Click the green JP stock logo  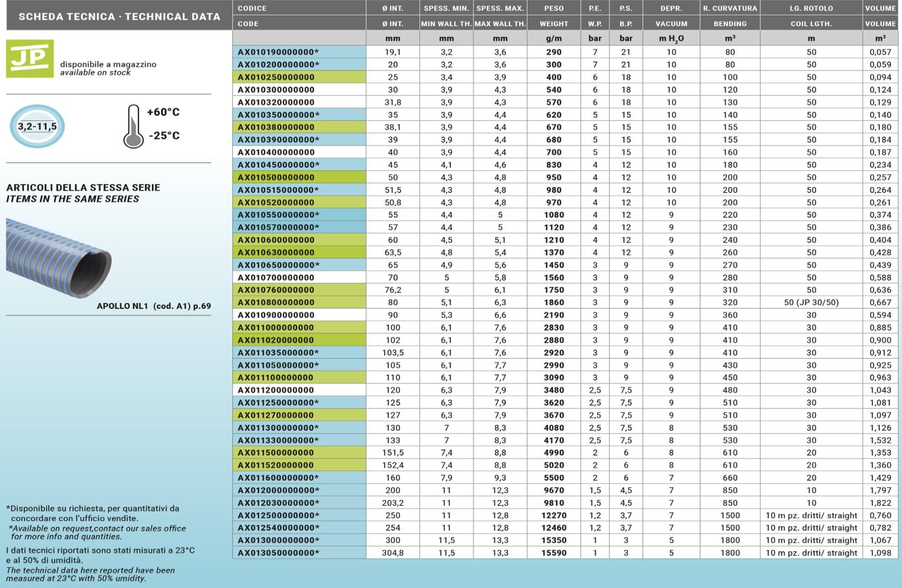(x=30, y=59)
